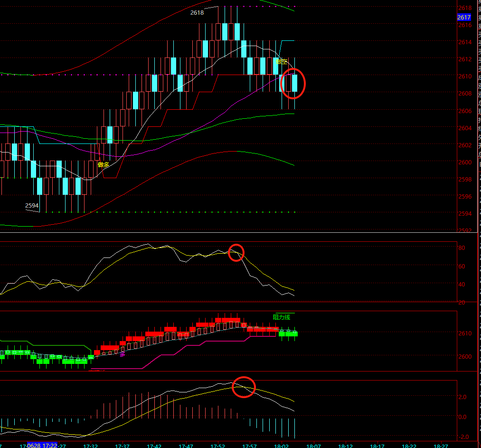Click the 18:17 time axis label
Screen dimensions: 481x448
pyautogui.click(x=377, y=446)
